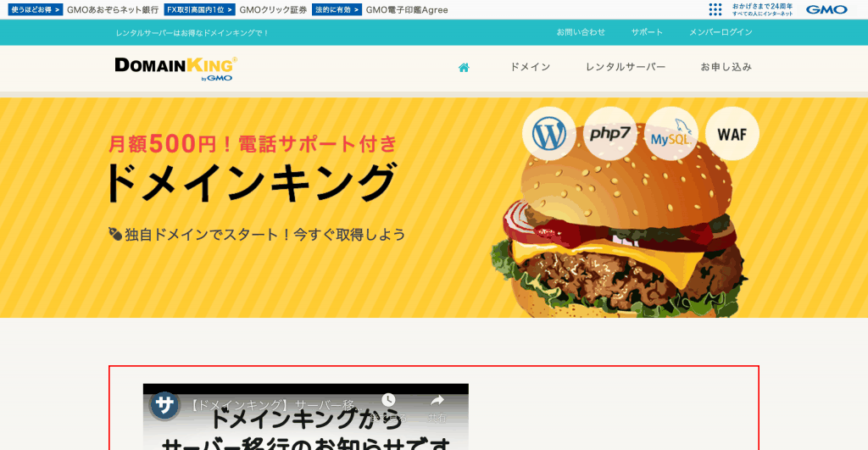Image resolution: width=868 pixels, height=450 pixels.
Task: Click the WordPress logo circle
Action: pyautogui.click(x=549, y=134)
